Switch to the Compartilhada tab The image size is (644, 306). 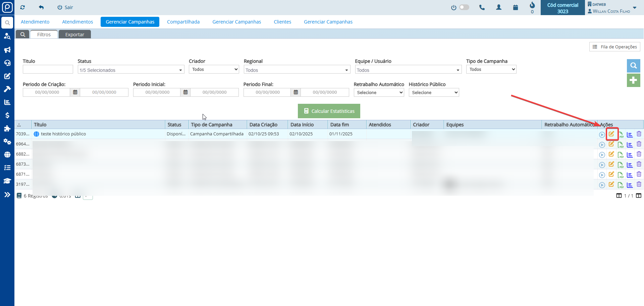[183, 22]
